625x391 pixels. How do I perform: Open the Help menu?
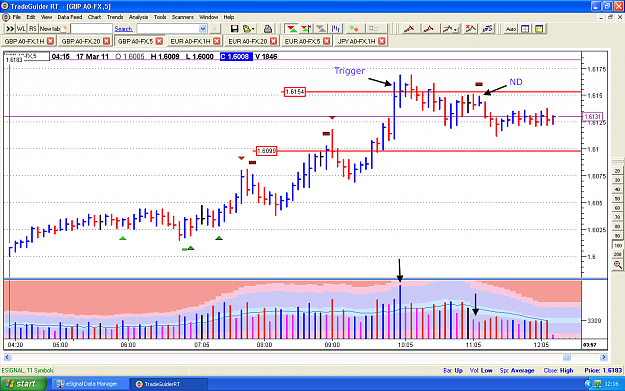pos(228,17)
